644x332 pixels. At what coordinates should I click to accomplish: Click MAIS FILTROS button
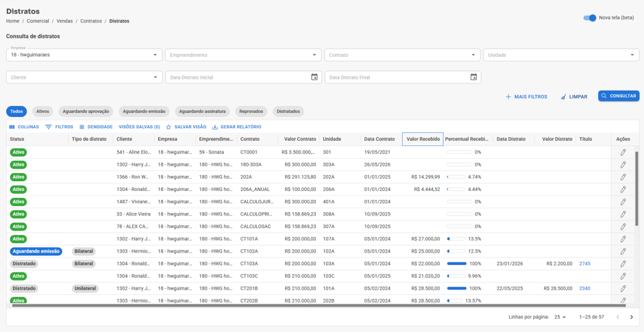point(526,97)
